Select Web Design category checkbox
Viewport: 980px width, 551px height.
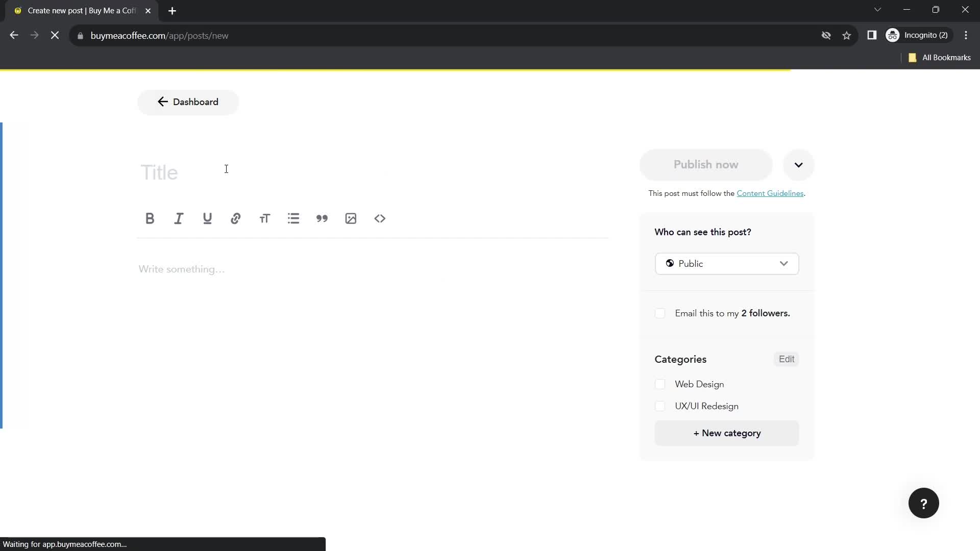coord(660,384)
